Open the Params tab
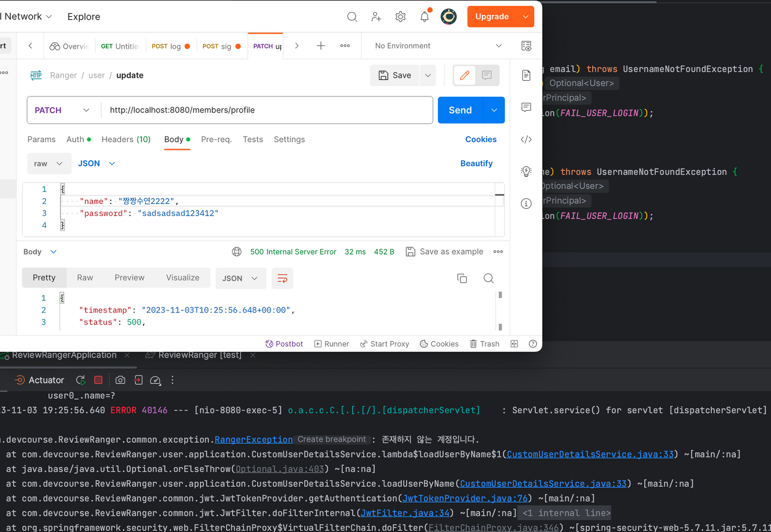 [x=42, y=139]
